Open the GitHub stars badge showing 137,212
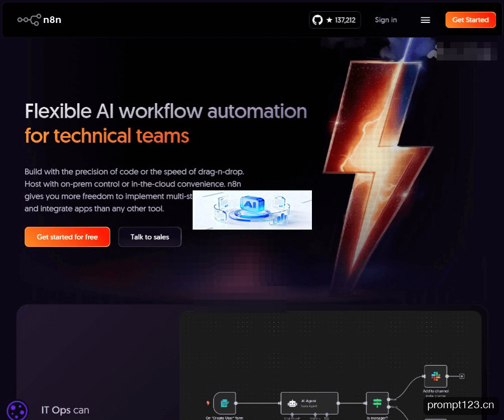The height and width of the screenshot is (420, 504). (x=335, y=20)
